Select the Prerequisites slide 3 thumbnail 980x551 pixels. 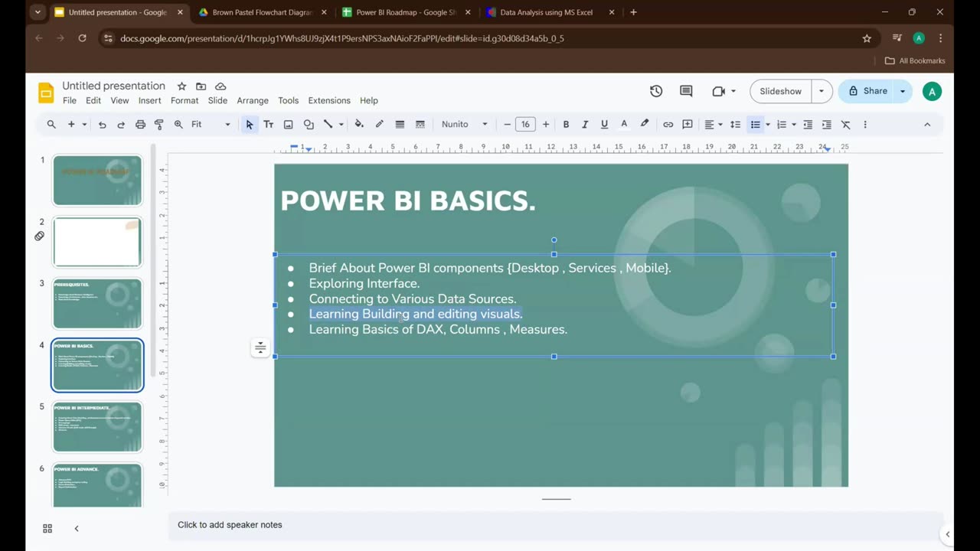pyautogui.click(x=97, y=304)
